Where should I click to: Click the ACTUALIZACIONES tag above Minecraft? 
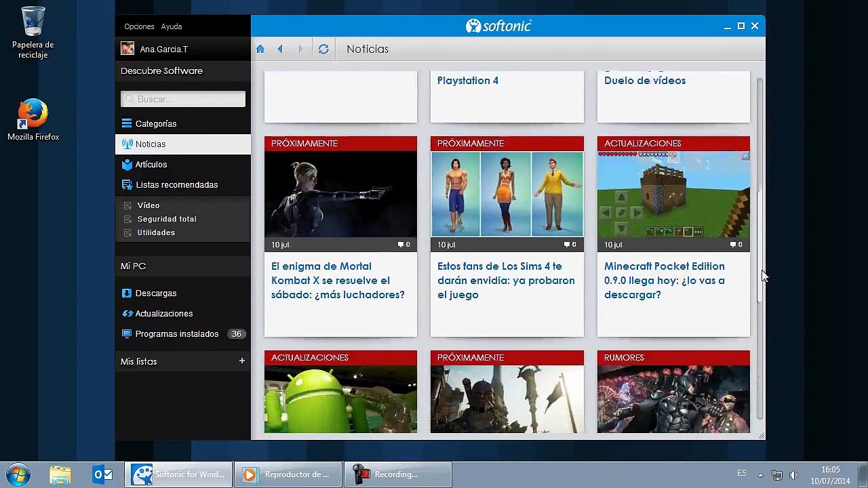[643, 143]
